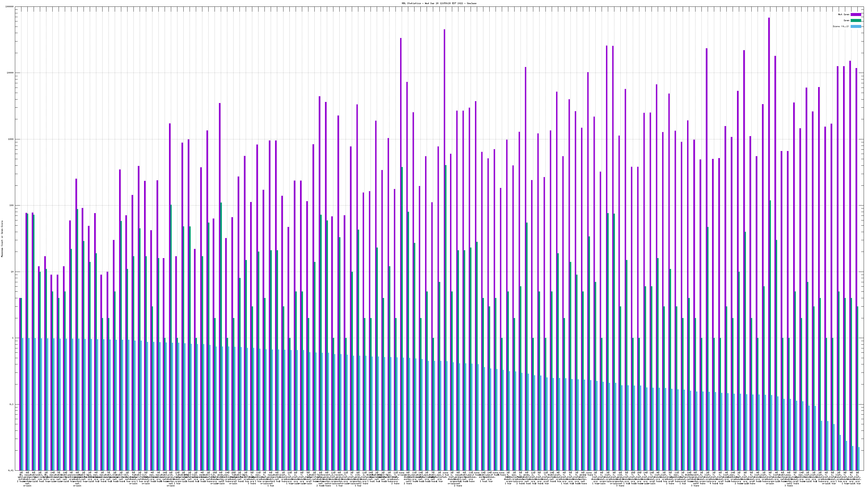Screen dimensions: 868x488
Task: Select the 'Not Spam' legend label
Action: pyautogui.click(x=844, y=14)
